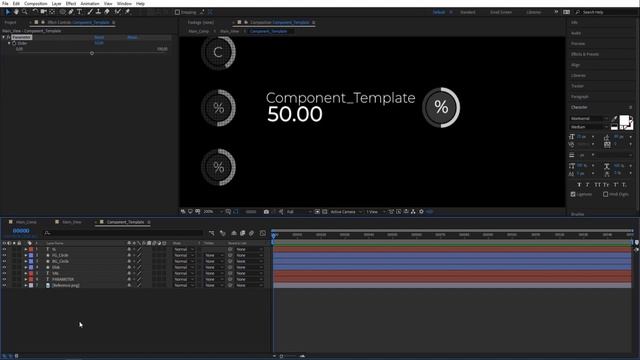This screenshot has height=360, width=640.
Task: Open blend mode dropdown of HL_Circle layer
Action: 184,255
